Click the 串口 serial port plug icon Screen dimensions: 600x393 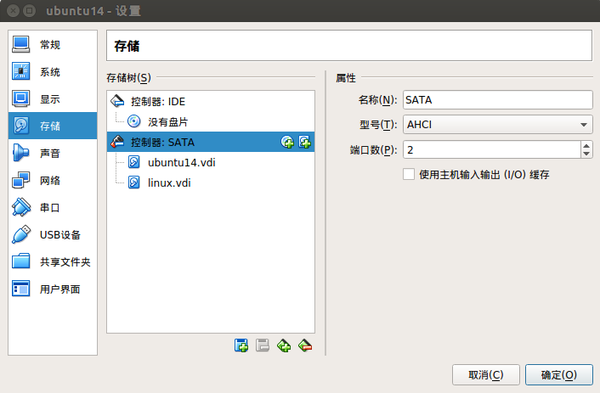click(21, 207)
